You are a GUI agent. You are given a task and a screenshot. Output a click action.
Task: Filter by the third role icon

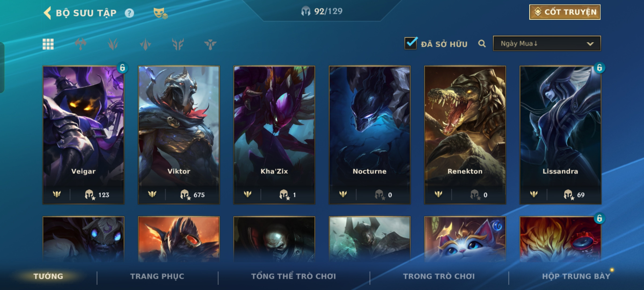[145, 44]
